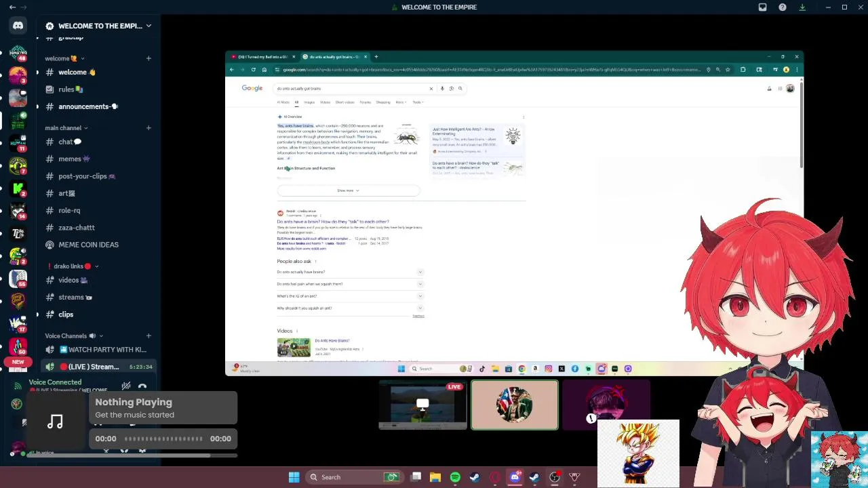
Task: Select the participant tile with flag avatar
Action: (x=515, y=405)
